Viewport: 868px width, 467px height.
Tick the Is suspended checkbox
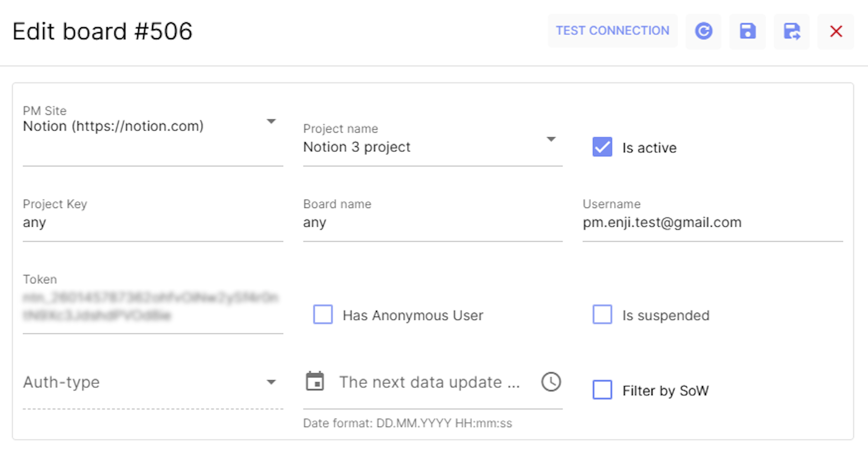click(x=602, y=315)
